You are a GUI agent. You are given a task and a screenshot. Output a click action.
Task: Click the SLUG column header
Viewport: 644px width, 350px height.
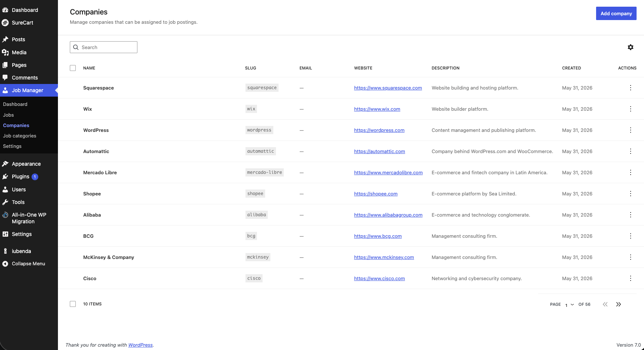tap(250, 68)
